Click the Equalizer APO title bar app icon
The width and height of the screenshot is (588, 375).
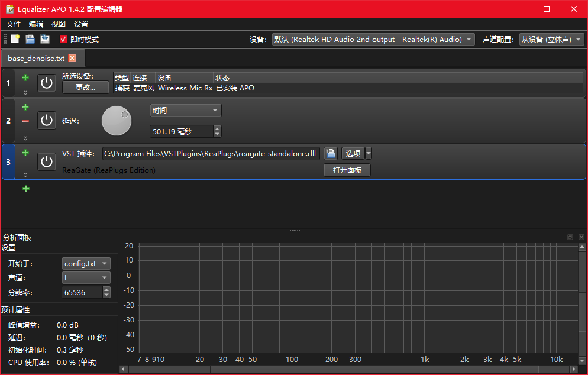point(10,9)
